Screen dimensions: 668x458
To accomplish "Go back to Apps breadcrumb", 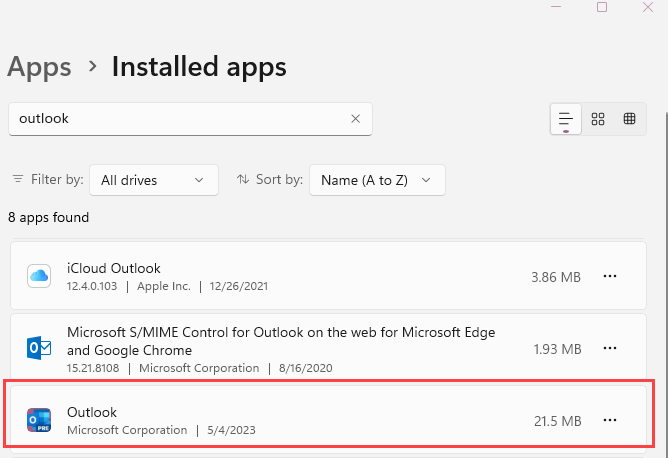I will pos(40,67).
